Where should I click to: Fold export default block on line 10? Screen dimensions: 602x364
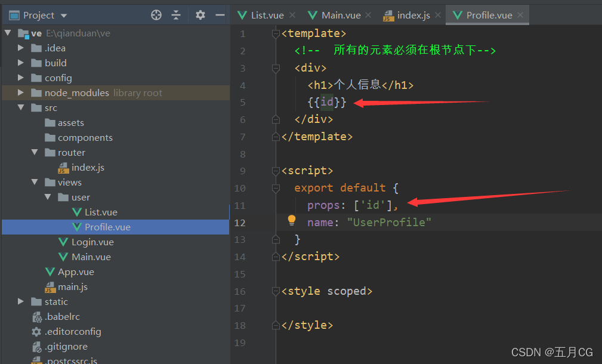(276, 188)
